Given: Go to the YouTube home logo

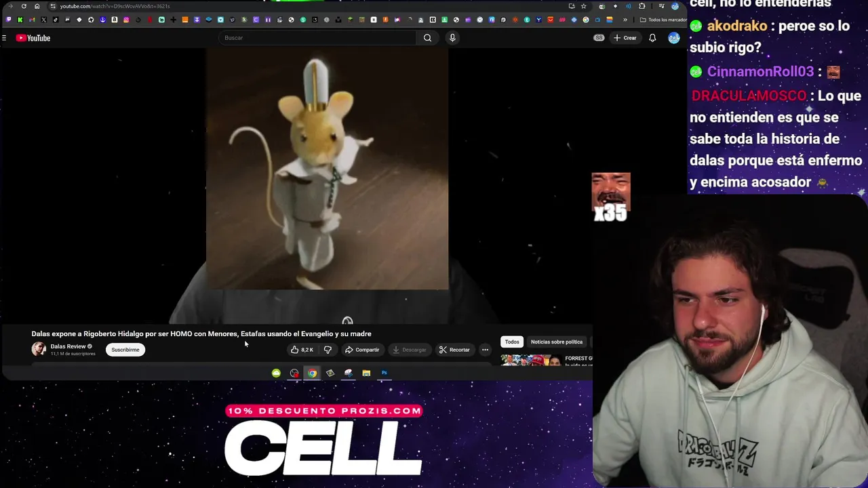Looking at the screenshot, I should [x=33, y=38].
